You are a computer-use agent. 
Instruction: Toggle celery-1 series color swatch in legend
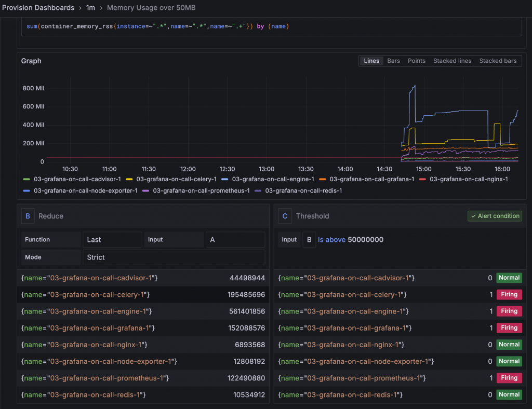(129, 179)
